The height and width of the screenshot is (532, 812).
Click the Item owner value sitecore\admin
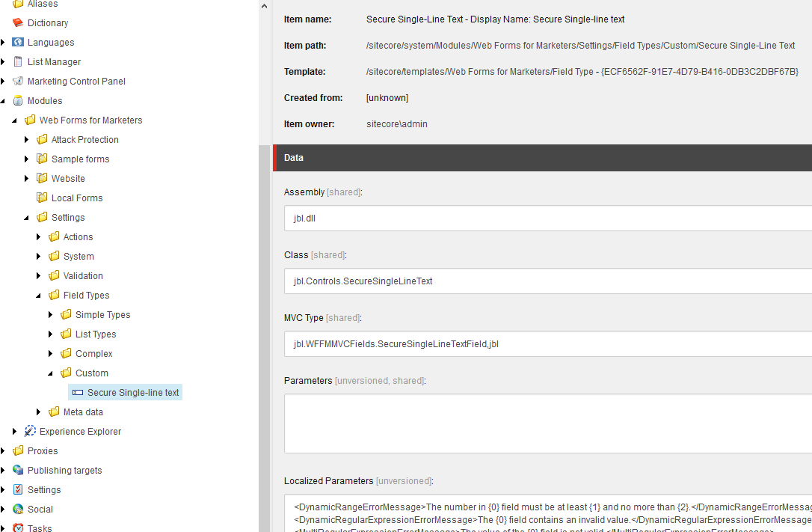[x=397, y=123]
